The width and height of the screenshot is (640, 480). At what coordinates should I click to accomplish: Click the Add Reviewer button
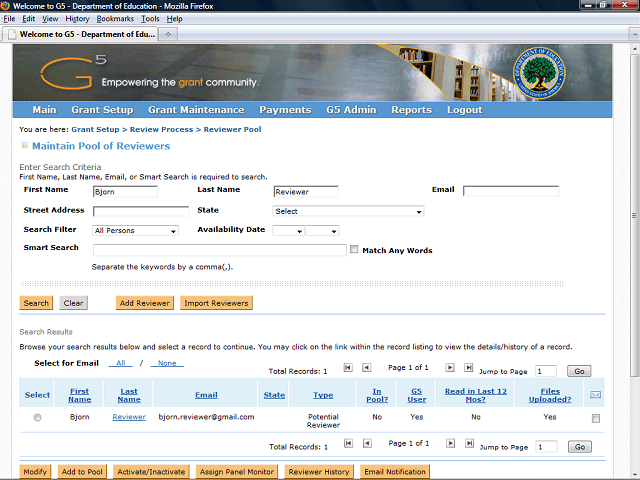144,303
